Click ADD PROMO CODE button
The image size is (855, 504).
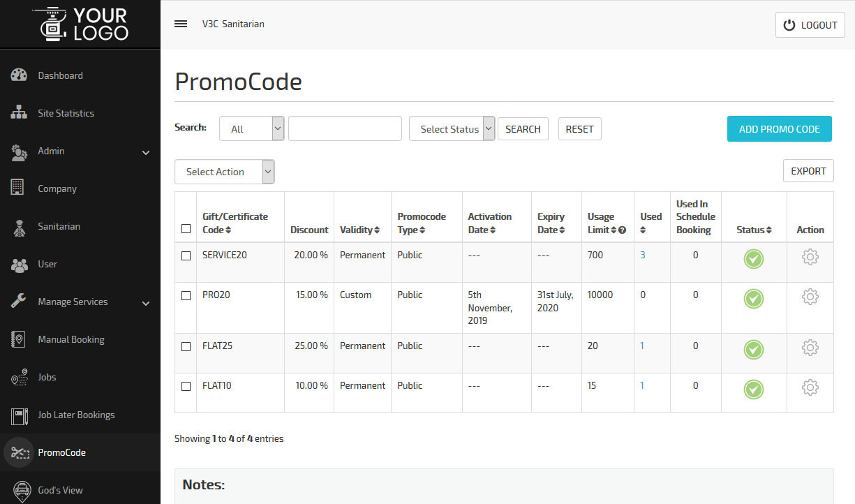tap(780, 128)
